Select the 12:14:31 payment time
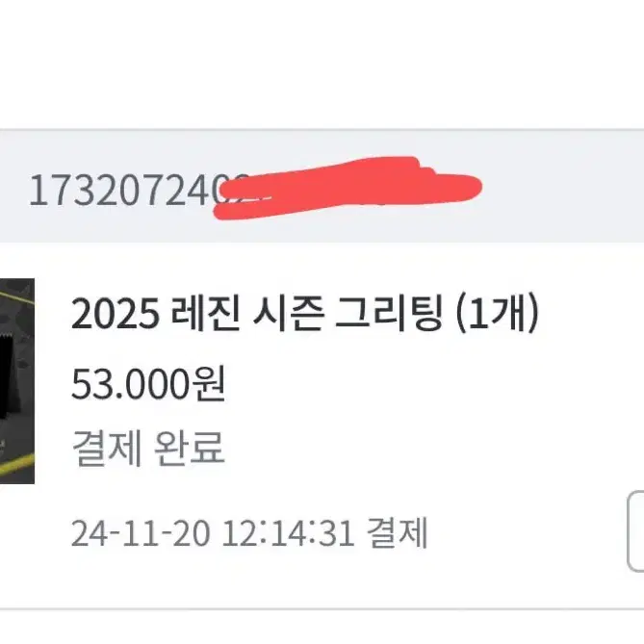 288,533
